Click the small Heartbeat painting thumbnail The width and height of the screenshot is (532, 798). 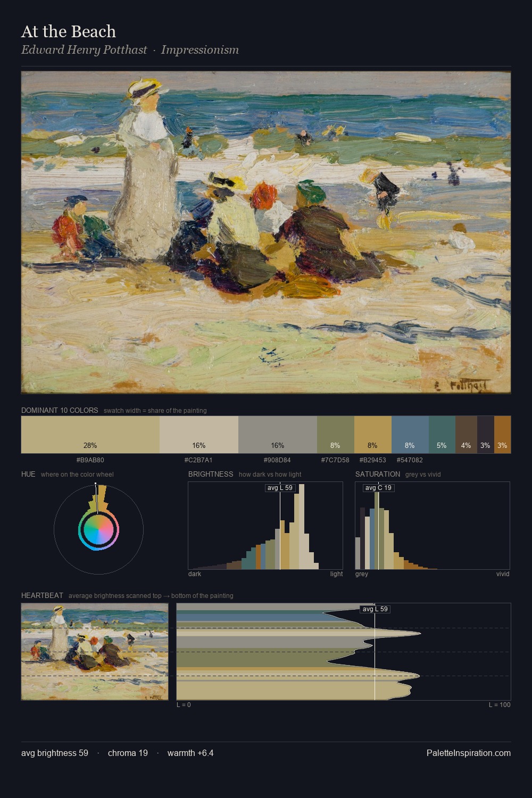click(x=95, y=652)
